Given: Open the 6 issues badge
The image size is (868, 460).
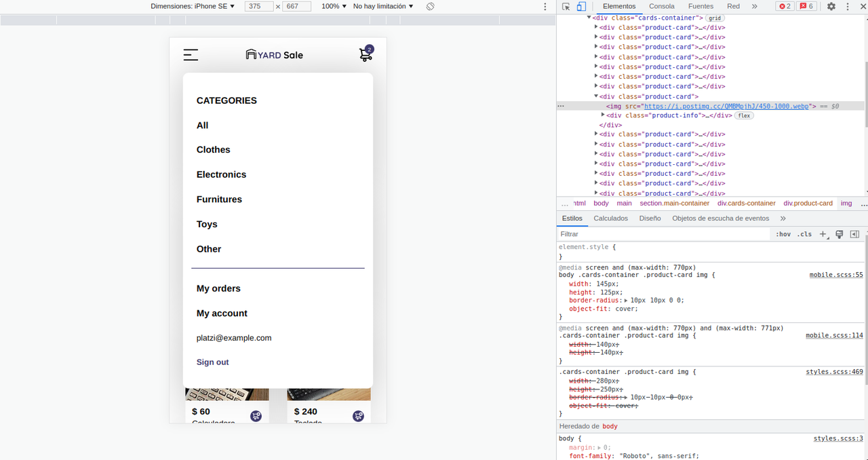Looking at the screenshot, I should click(x=806, y=6).
